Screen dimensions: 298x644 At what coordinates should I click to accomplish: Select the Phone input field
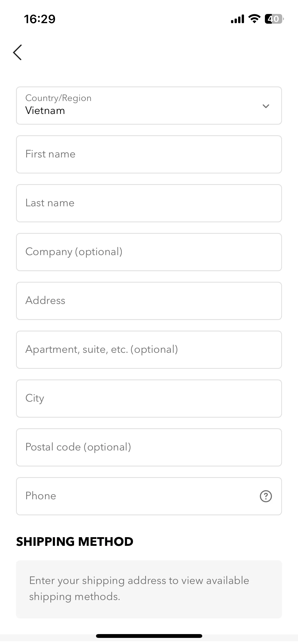tap(149, 496)
